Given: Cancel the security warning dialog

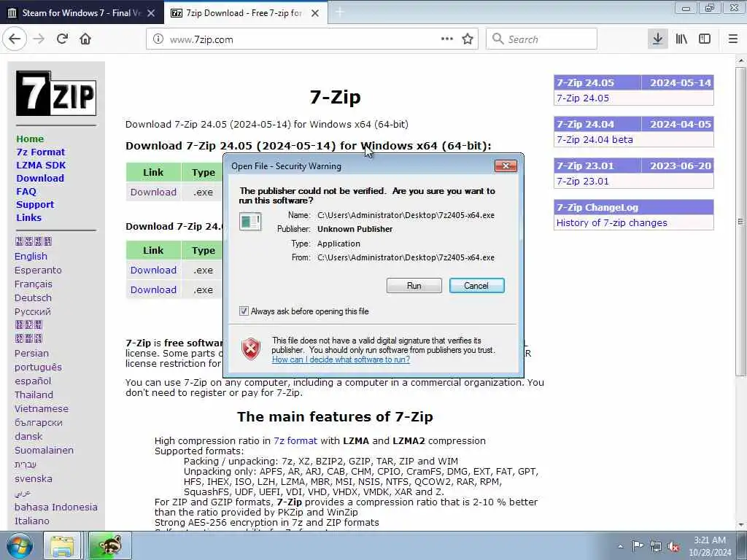Looking at the screenshot, I should [x=476, y=286].
